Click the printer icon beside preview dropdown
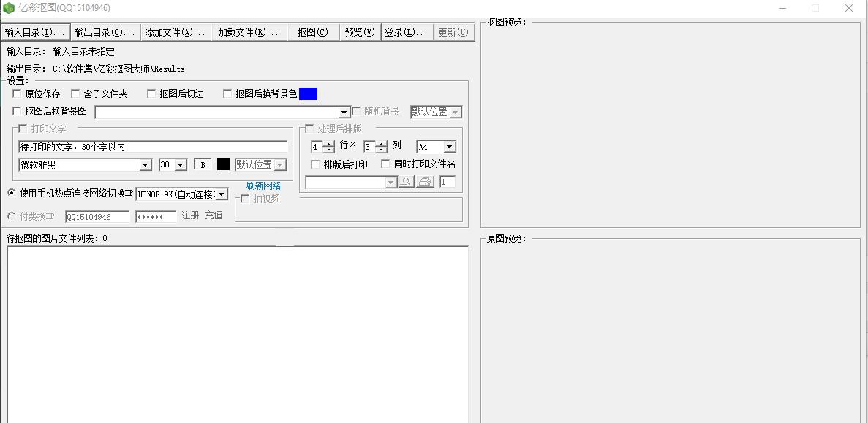868x423 pixels. (x=424, y=182)
